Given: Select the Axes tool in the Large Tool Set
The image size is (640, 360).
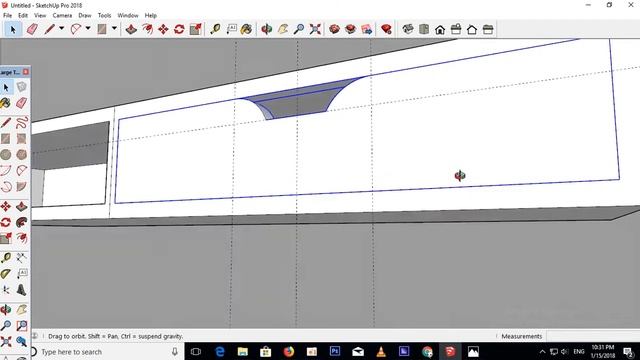Looking at the screenshot, I should point(5,290).
